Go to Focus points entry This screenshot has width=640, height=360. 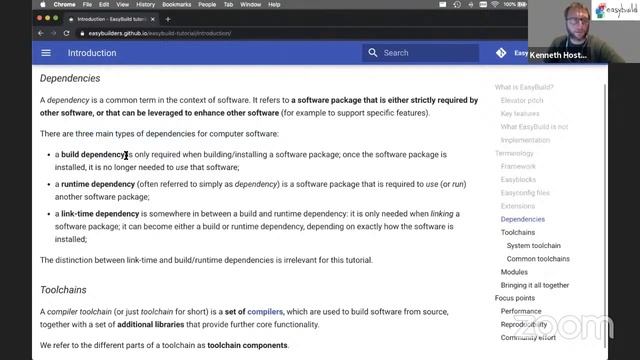tap(515, 298)
